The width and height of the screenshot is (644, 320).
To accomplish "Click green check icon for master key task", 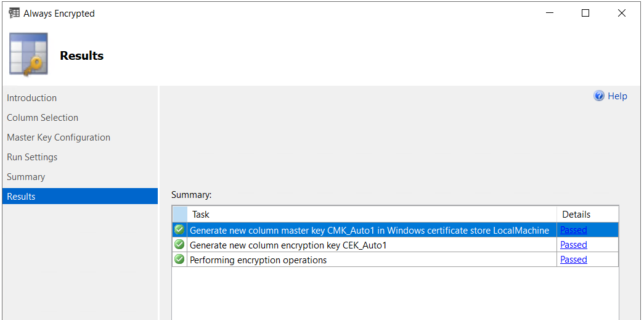I will (179, 230).
